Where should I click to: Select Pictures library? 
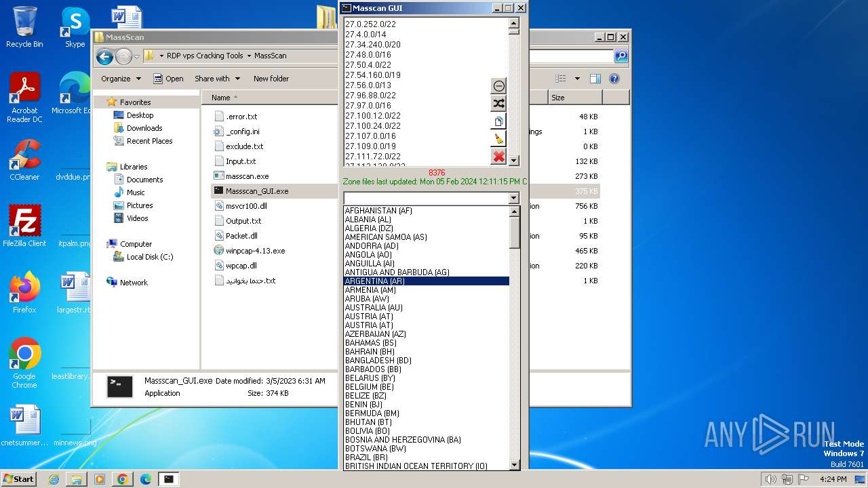point(140,205)
